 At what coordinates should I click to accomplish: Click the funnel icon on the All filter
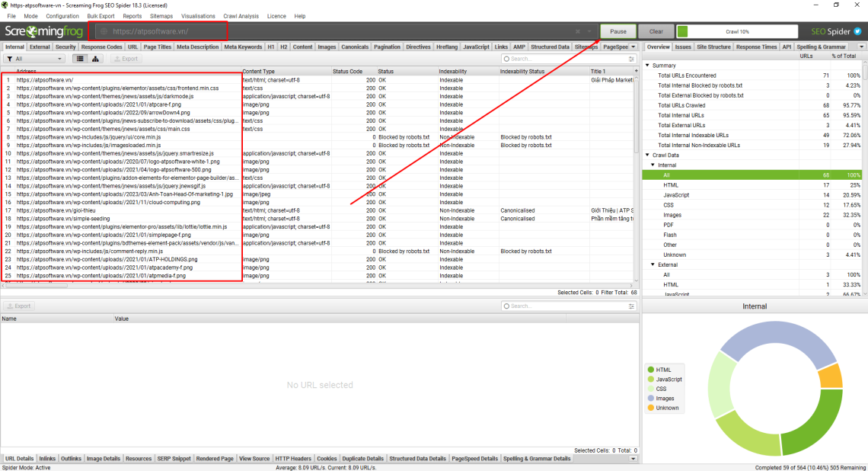click(x=10, y=59)
